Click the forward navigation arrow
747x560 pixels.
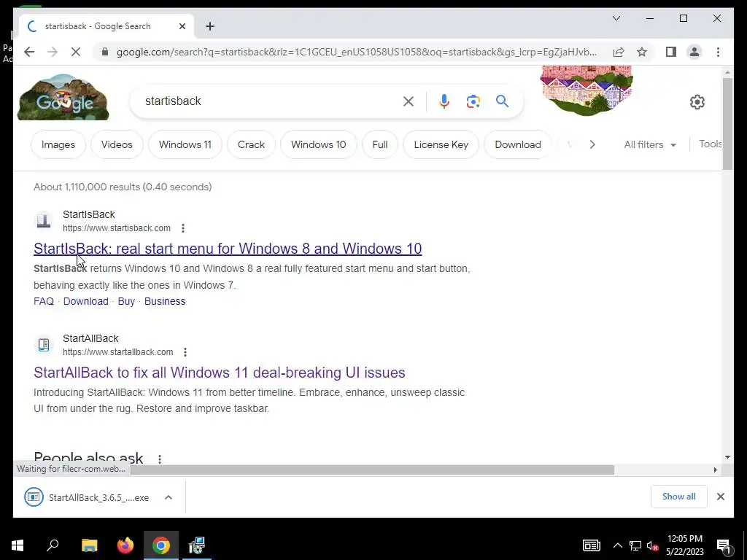(53, 52)
